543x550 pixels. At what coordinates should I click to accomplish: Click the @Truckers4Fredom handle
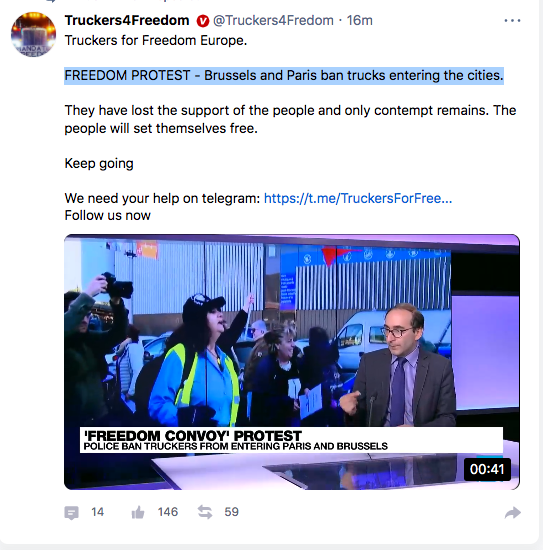[273, 21]
